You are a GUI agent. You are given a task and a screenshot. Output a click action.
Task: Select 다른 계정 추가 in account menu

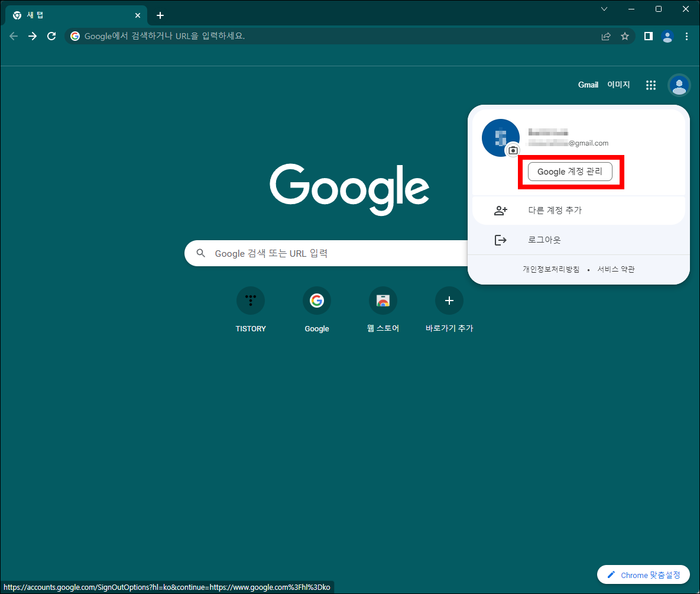pos(579,211)
